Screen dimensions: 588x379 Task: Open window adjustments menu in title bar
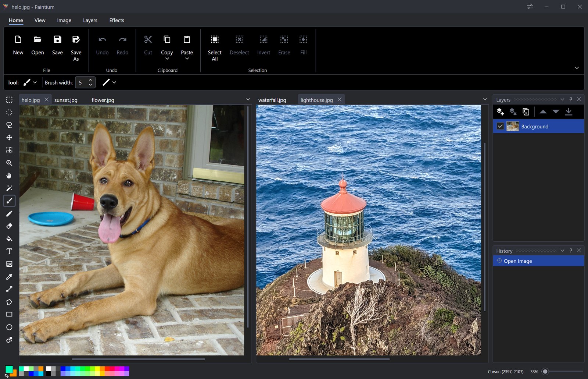tap(530, 7)
